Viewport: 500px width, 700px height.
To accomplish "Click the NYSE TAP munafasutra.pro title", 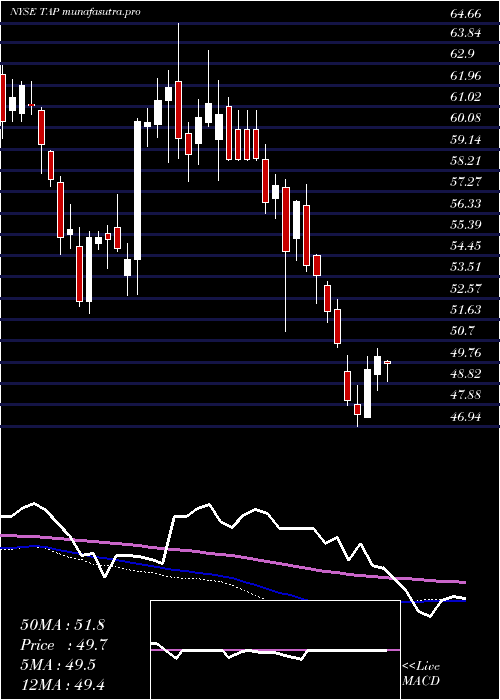I will point(75,12).
